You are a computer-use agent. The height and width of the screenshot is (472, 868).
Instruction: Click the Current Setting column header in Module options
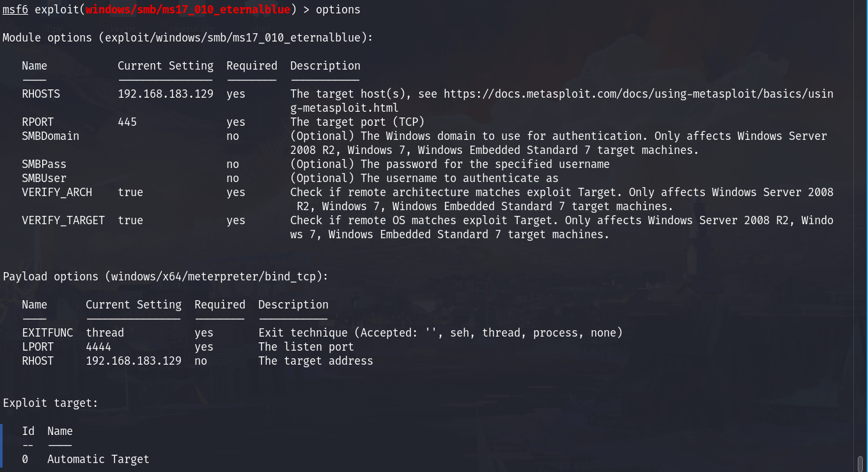click(166, 66)
